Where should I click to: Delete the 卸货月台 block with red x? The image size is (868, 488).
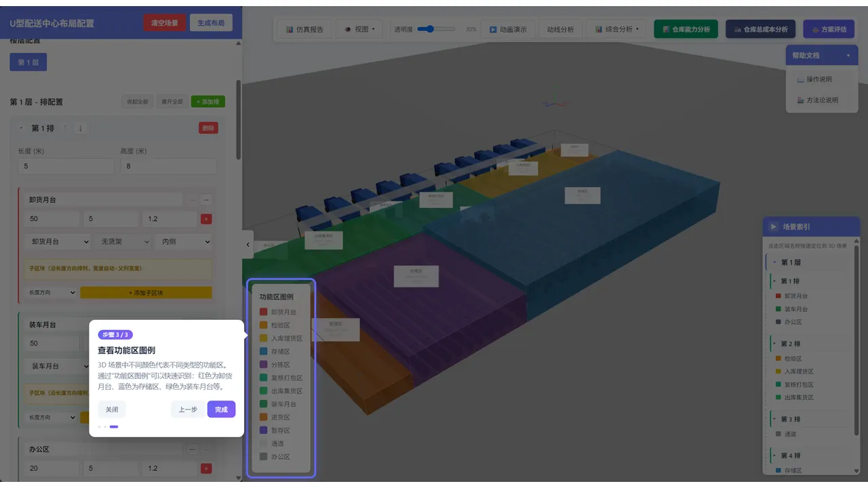206,219
